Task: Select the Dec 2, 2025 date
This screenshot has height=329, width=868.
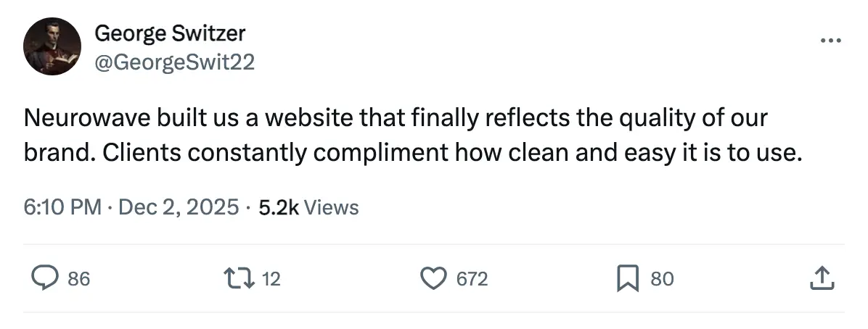Action: [178, 207]
